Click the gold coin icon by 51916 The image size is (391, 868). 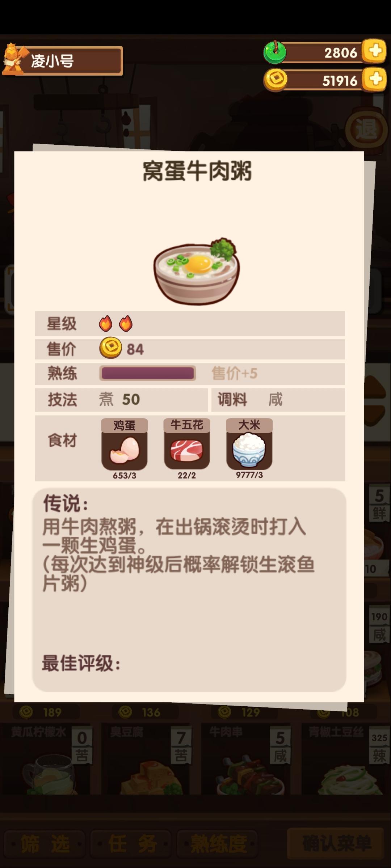coord(276,79)
